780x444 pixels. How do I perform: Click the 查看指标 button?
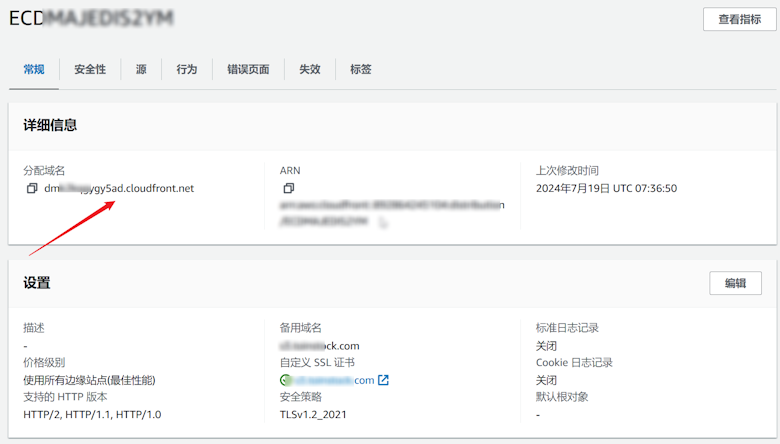[739, 19]
